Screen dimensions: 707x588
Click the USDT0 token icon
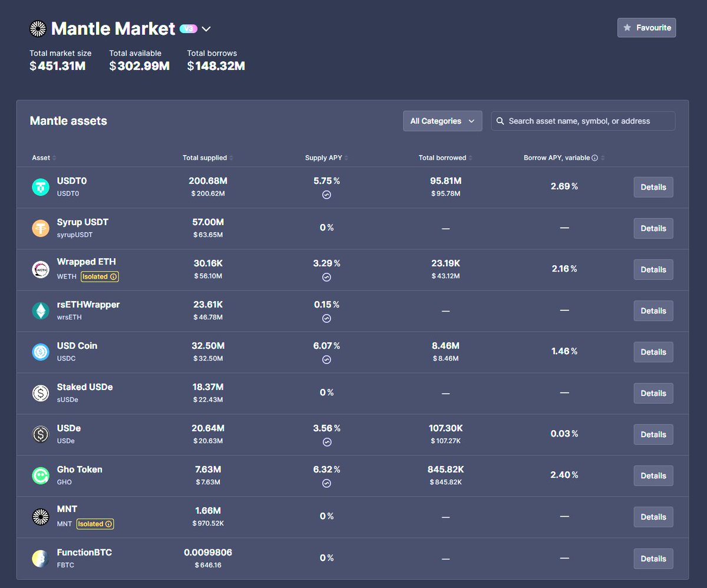point(41,187)
